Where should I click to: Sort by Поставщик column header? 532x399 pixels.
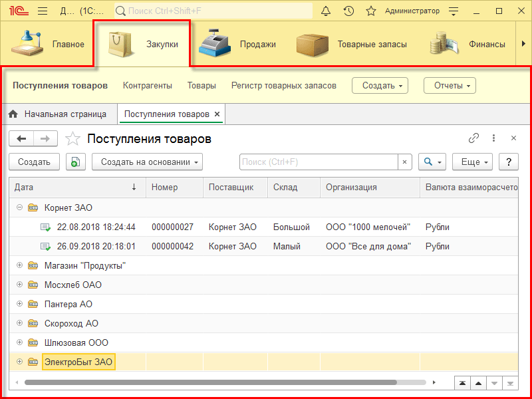[235, 188]
